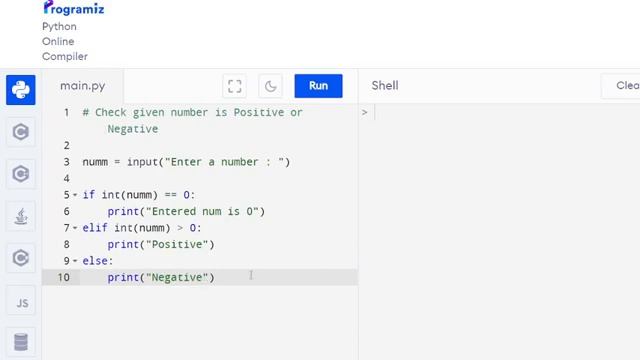Expand editor to fullscreen
The width and height of the screenshot is (640, 360).
click(x=234, y=86)
